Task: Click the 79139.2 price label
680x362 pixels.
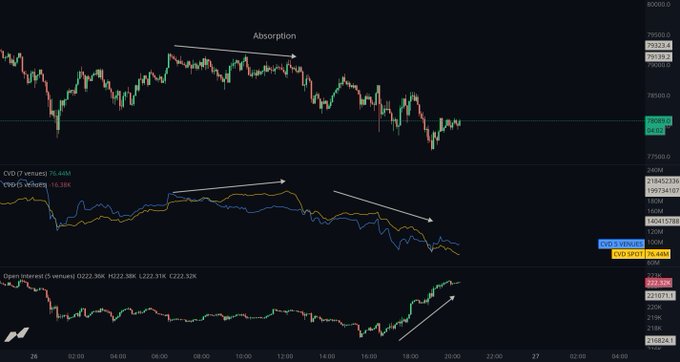Action: pyautogui.click(x=658, y=57)
